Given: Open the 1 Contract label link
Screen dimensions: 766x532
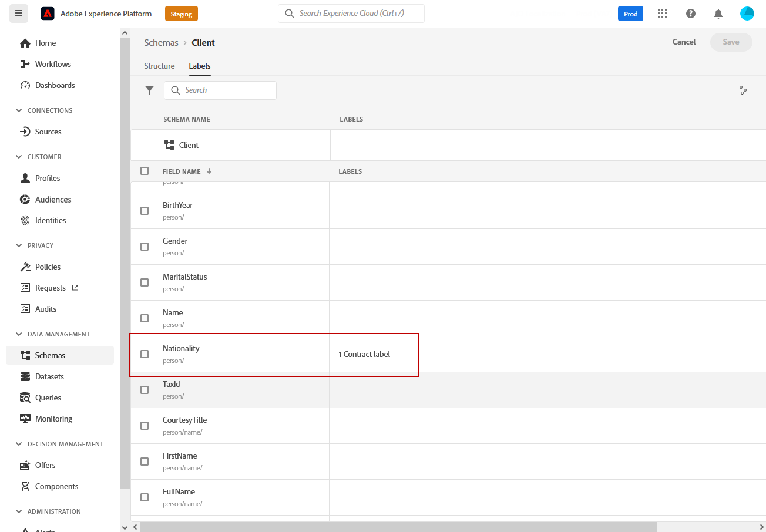Looking at the screenshot, I should 364,354.
